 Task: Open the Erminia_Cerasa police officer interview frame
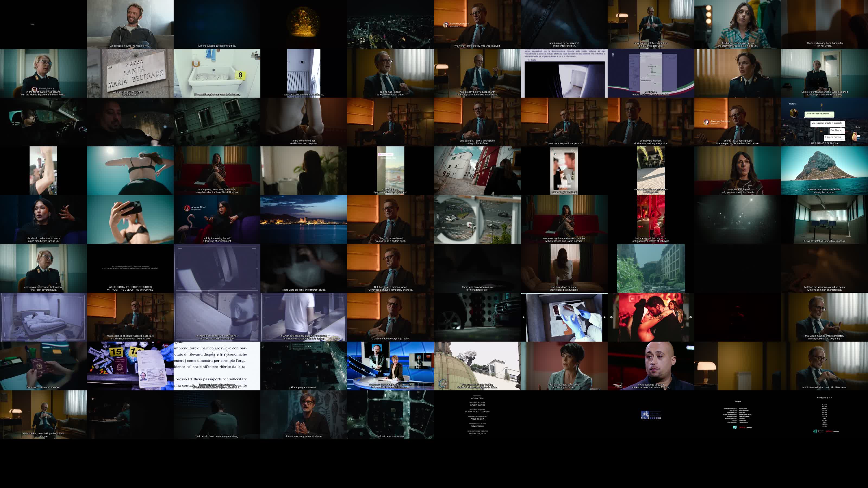coord(43,73)
